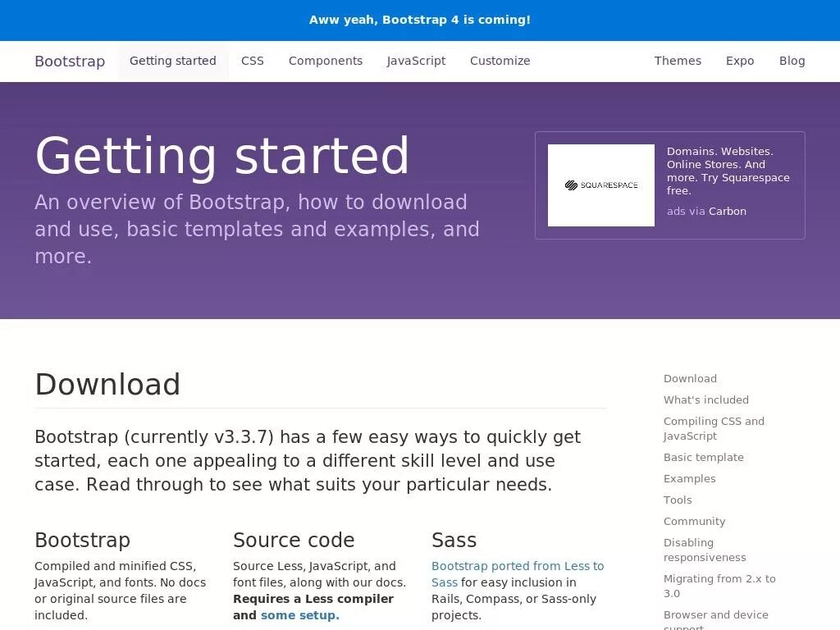Click the Bootstrap download column heading

point(83,540)
